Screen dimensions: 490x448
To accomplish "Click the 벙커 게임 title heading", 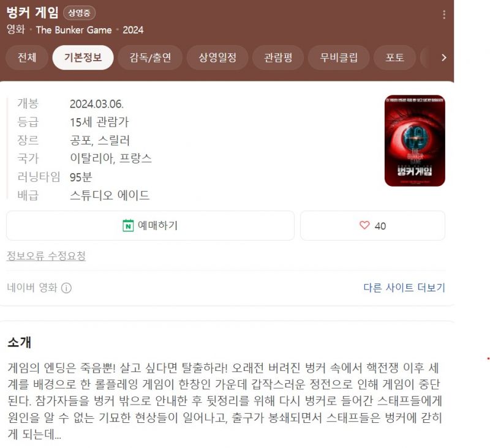I will (x=32, y=12).
